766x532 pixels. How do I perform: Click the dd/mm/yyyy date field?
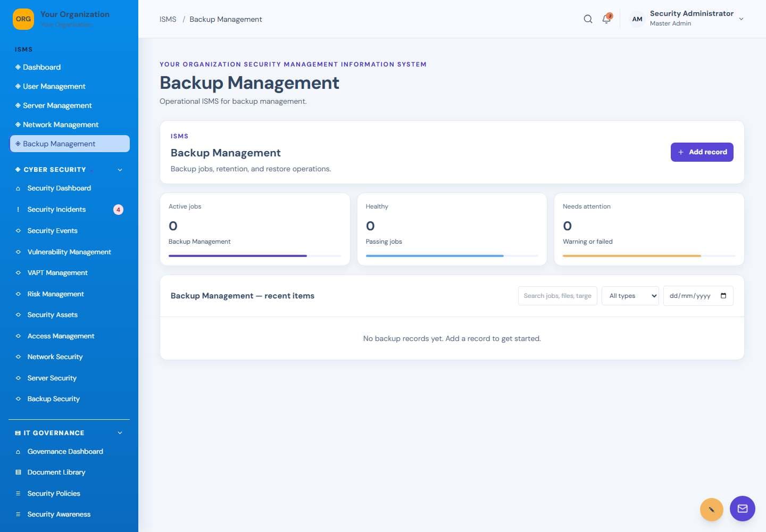coord(698,296)
